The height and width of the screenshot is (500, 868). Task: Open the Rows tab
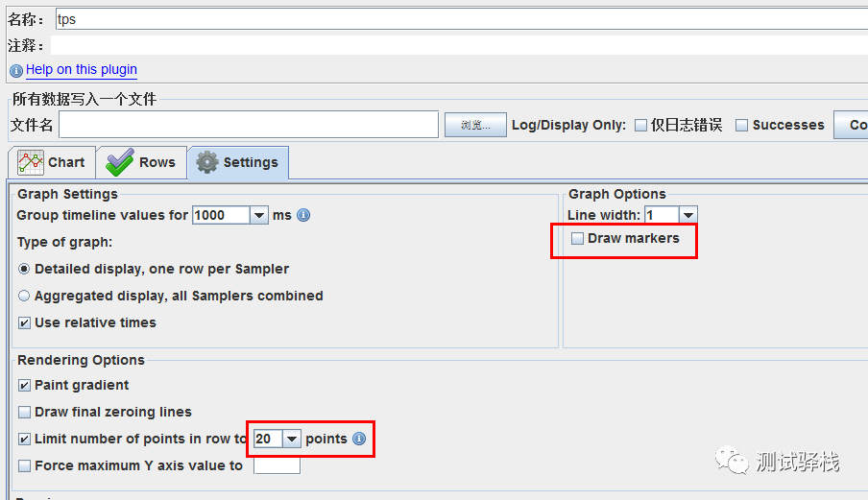click(141, 162)
